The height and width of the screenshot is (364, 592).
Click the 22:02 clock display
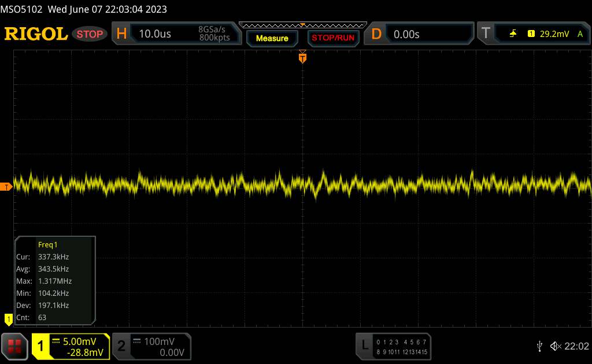click(x=576, y=346)
